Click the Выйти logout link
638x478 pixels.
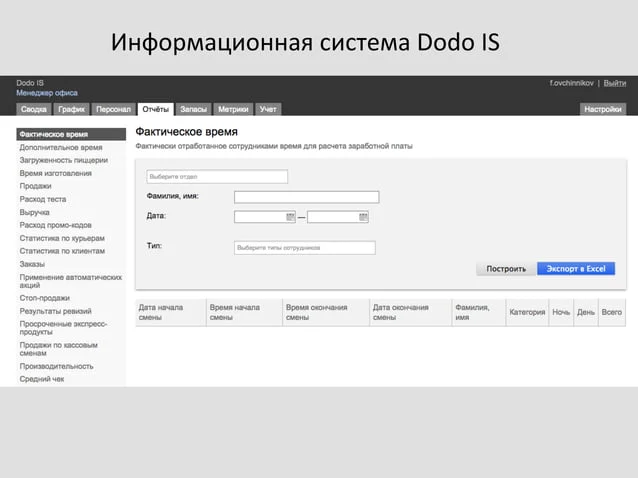(x=614, y=83)
